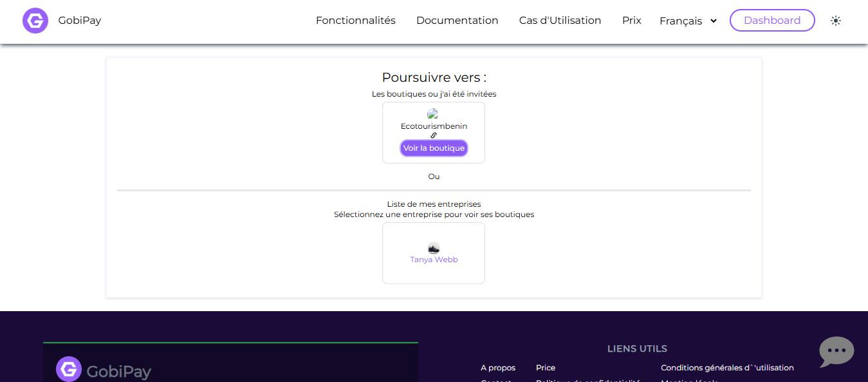Open Fonctionnalités from the navigation bar
Viewport: 868px width, 382px height.
pos(355,20)
